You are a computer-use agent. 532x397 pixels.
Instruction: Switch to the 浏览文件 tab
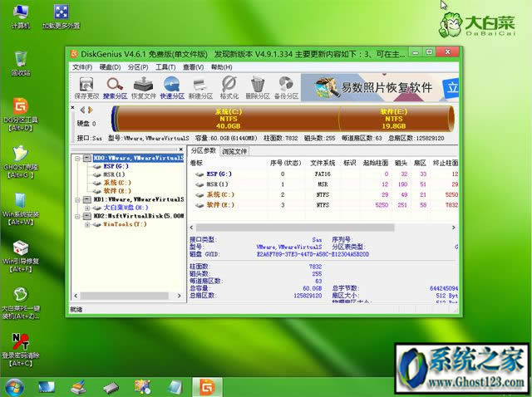click(235, 151)
